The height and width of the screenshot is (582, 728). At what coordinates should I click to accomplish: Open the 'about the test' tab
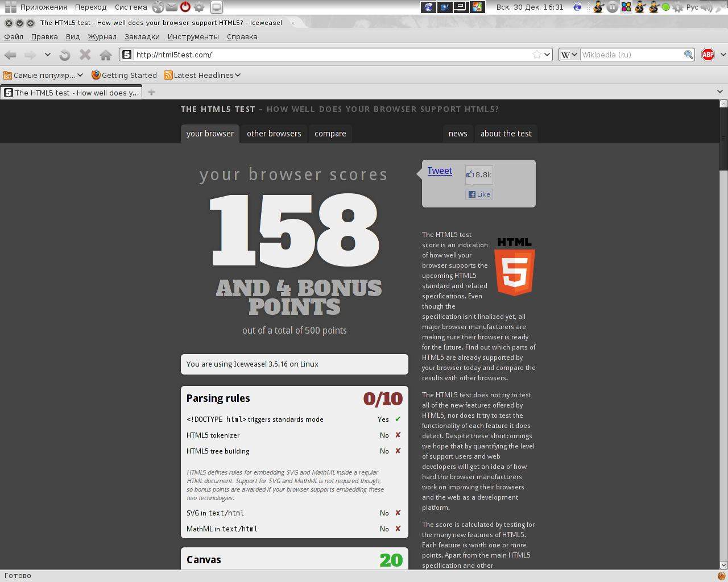[x=506, y=134]
